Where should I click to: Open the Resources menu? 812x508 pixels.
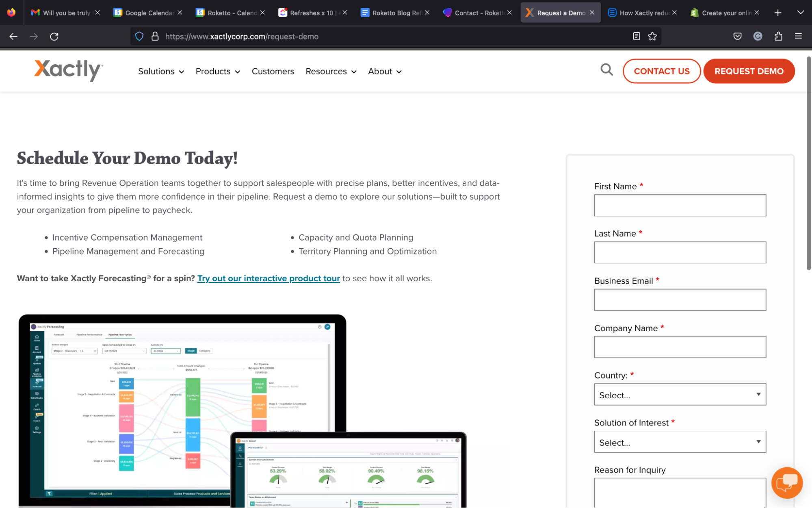pos(330,71)
